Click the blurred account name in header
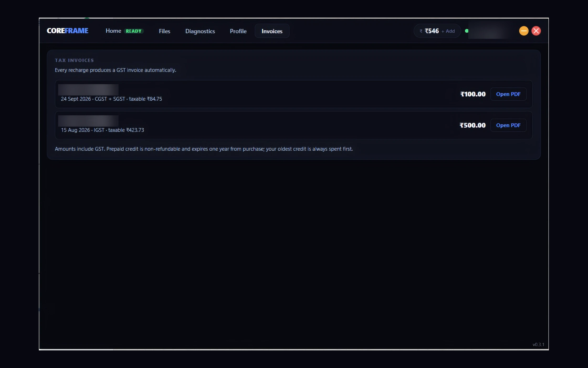The height and width of the screenshot is (368, 588). tap(490, 31)
